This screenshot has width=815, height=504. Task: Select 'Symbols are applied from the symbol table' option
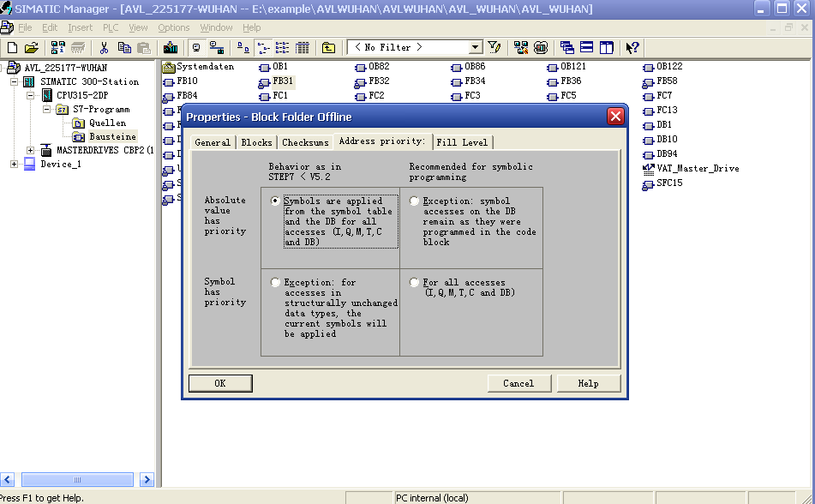point(275,201)
